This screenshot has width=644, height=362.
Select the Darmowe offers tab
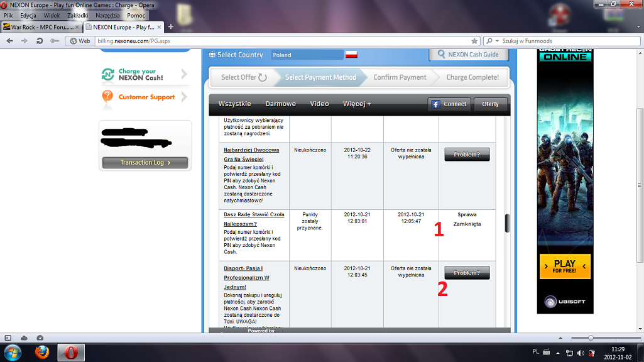pos(280,104)
